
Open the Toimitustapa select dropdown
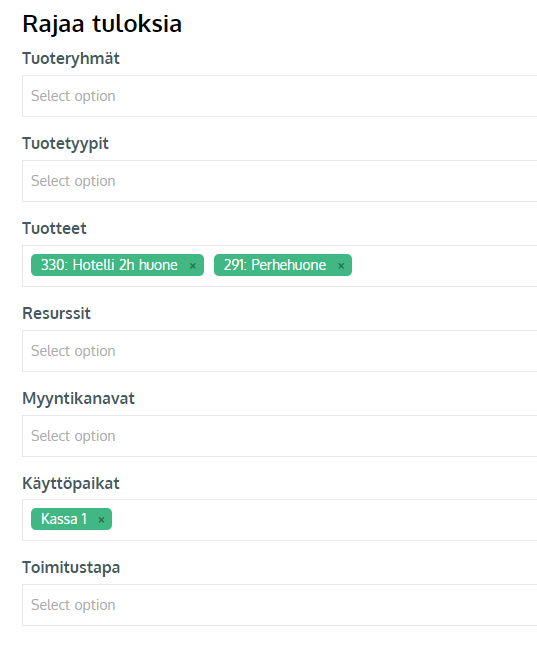[279, 605]
